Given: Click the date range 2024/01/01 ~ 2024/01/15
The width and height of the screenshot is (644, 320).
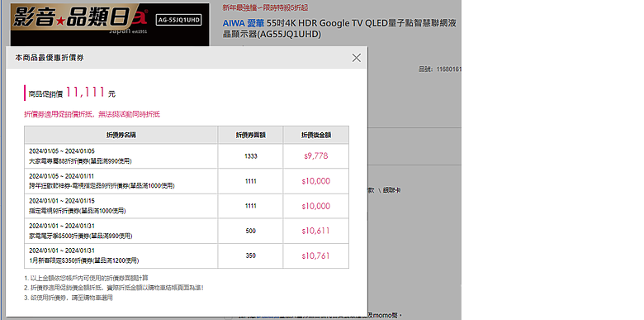Looking at the screenshot, I should (x=62, y=201).
